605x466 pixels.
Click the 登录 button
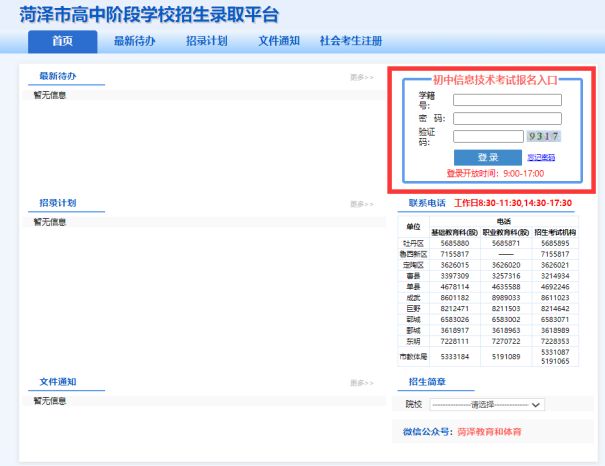tap(488, 157)
